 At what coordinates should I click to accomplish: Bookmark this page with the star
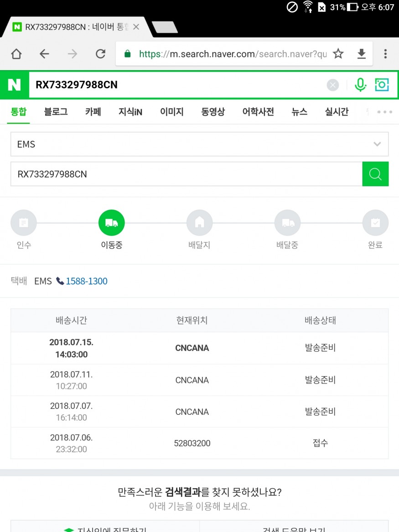coord(338,54)
